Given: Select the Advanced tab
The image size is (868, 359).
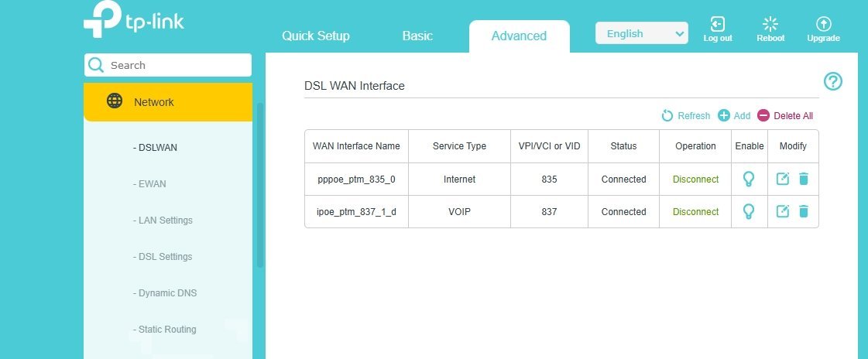Looking at the screenshot, I should click(x=520, y=36).
